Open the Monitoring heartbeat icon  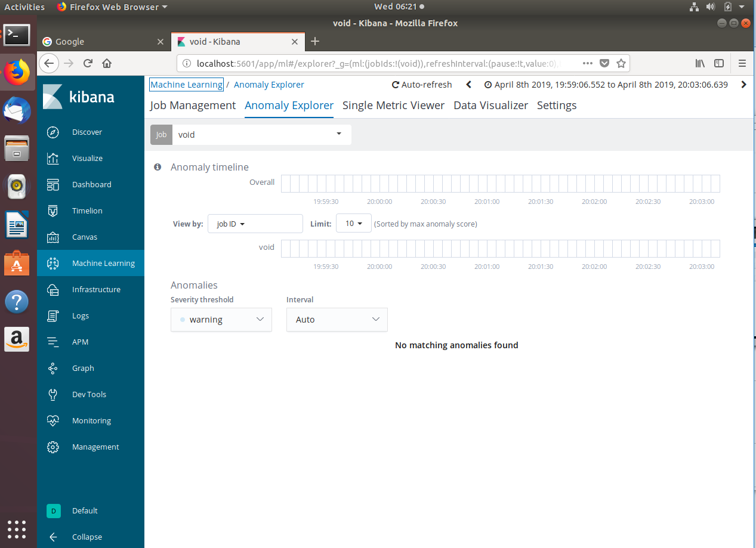tap(53, 421)
